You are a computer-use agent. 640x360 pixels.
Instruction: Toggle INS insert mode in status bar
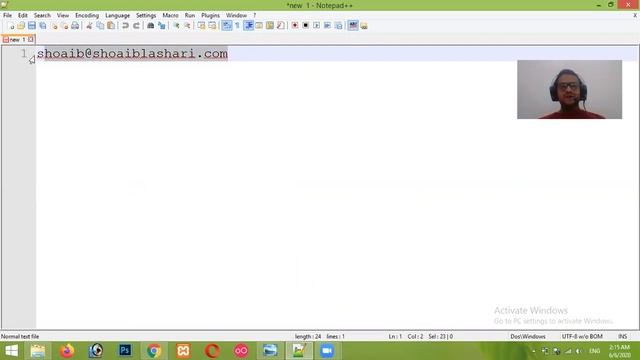tap(622, 336)
